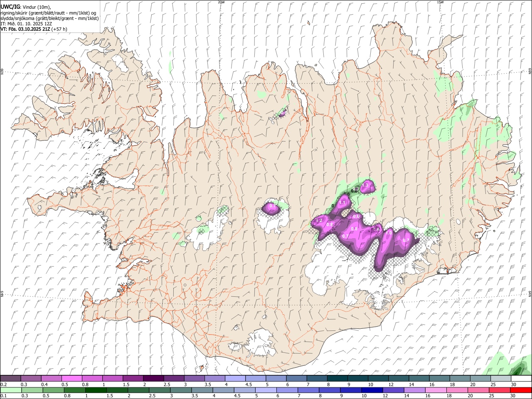532x399 pixels.
Task: Click the rain legend swatch between 25 and 30
Action: (x=499, y=390)
